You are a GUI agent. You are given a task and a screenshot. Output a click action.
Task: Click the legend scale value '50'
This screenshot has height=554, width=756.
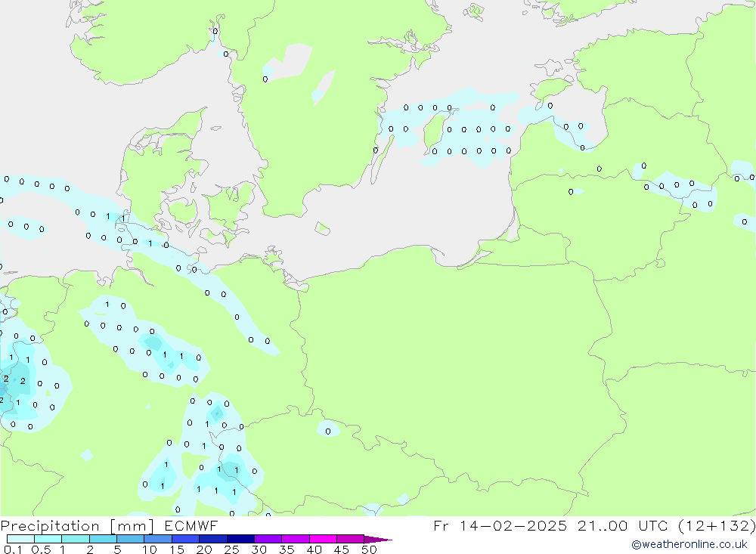point(370,549)
